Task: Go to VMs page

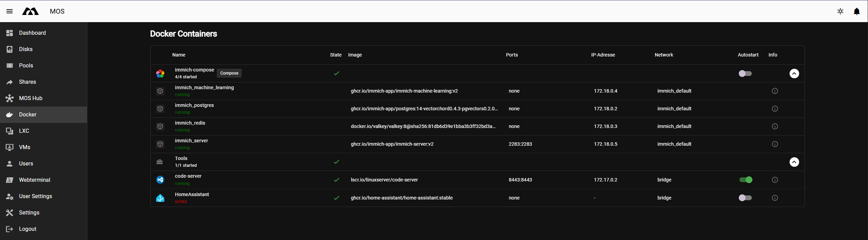Action: tap(43, 147)
